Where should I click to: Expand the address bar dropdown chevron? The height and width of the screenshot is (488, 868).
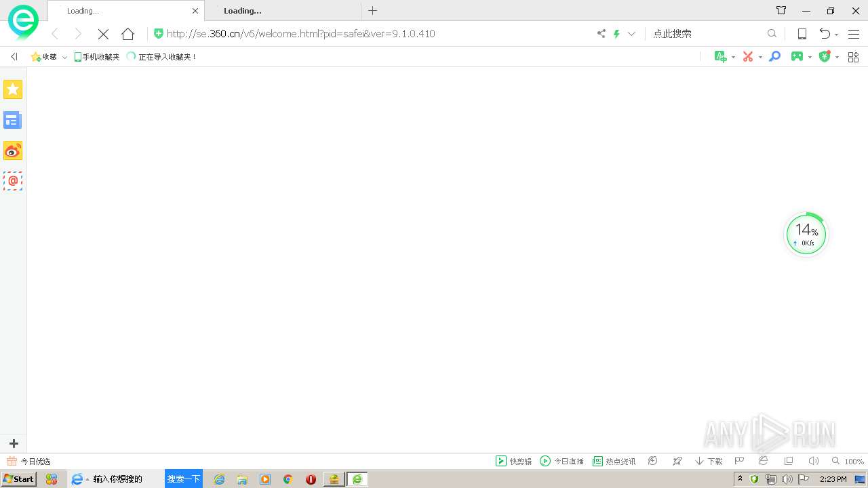coord(632,33)
